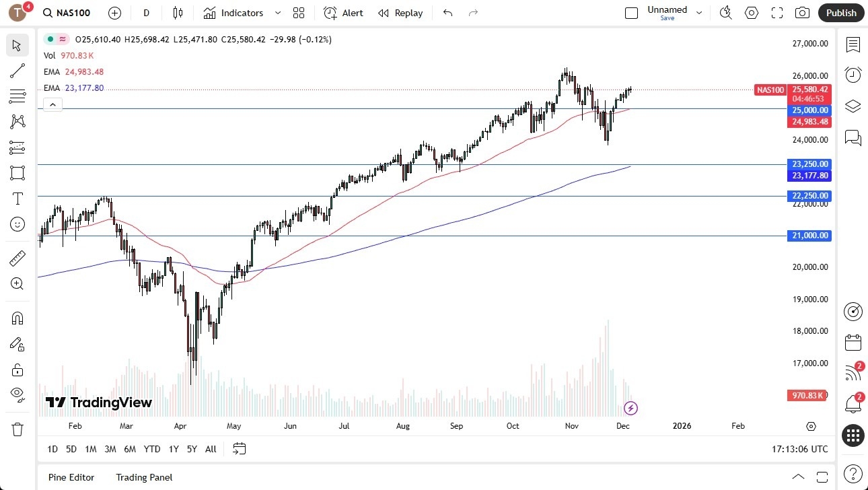Viewport: 868px width, 490px height.
Task: Click the Publish button
Action: (x=840, y=12)
